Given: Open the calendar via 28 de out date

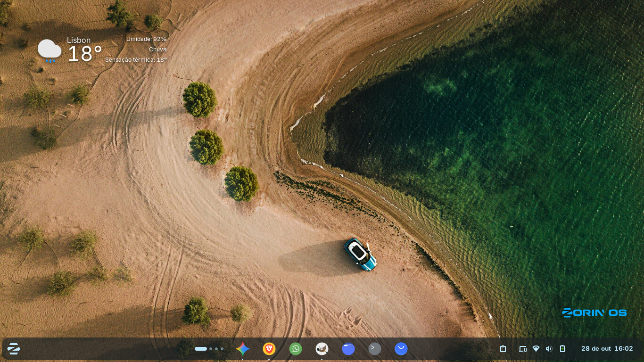Looking at the screenshot, I should click(x=596, y=349).
